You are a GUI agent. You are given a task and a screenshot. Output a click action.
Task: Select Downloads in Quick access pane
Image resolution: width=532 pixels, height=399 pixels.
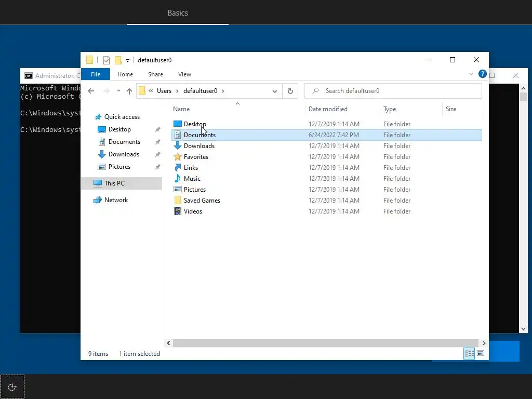[x=124, y=154]
